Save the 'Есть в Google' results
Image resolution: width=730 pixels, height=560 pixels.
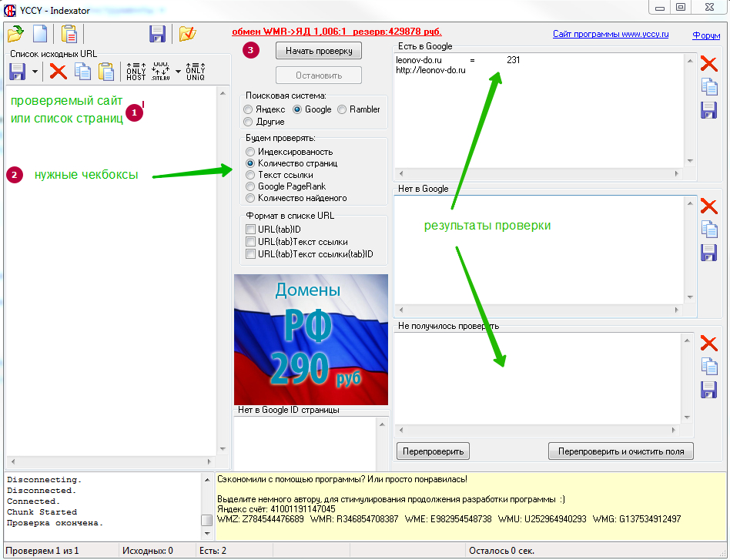[x=708, y=110]
